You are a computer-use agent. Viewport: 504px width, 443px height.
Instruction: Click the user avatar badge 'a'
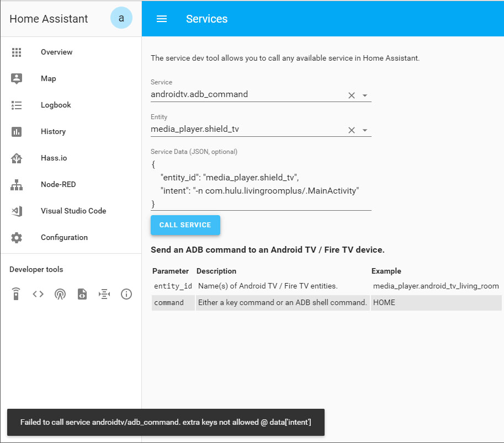(x=121, y=18)
